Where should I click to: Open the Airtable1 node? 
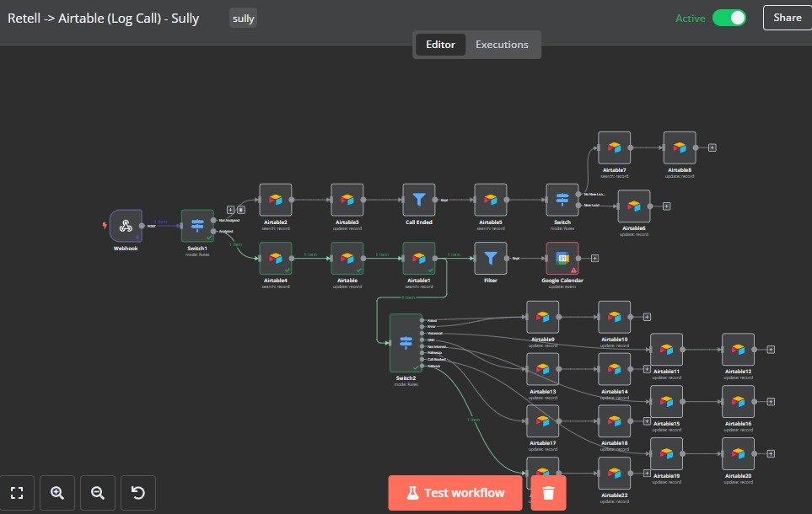[419, 258]
